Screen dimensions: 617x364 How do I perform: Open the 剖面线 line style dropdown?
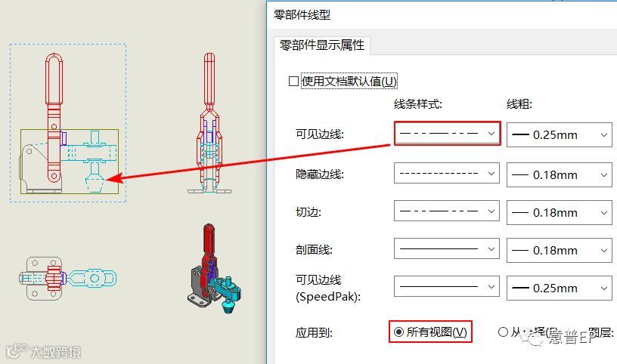point(447,248)
